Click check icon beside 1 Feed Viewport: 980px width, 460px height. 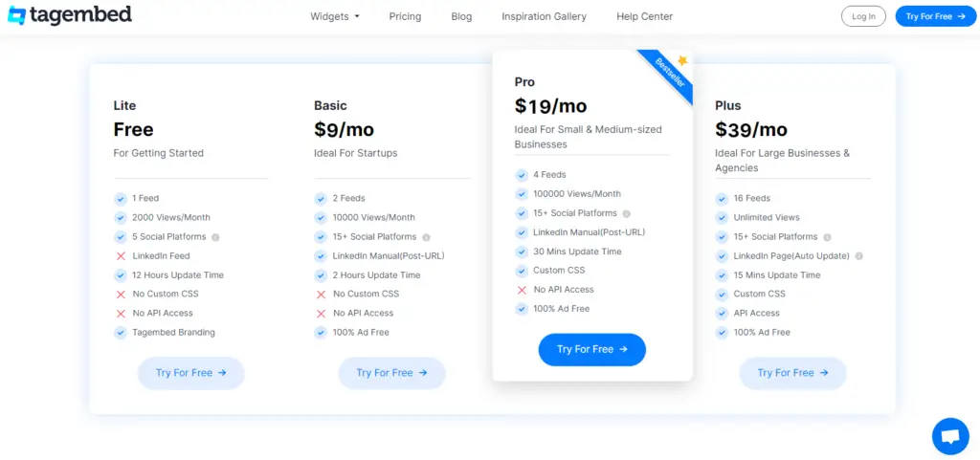coord(121,199)
